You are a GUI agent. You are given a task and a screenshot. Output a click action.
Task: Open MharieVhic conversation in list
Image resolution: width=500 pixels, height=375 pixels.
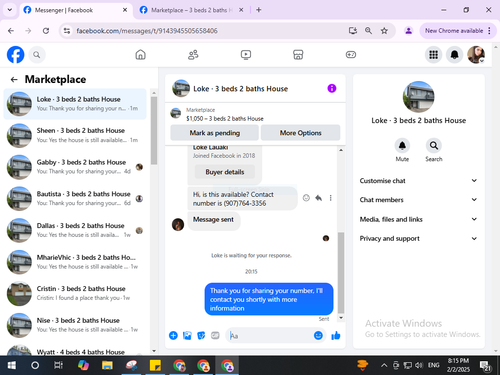[75, 262]
